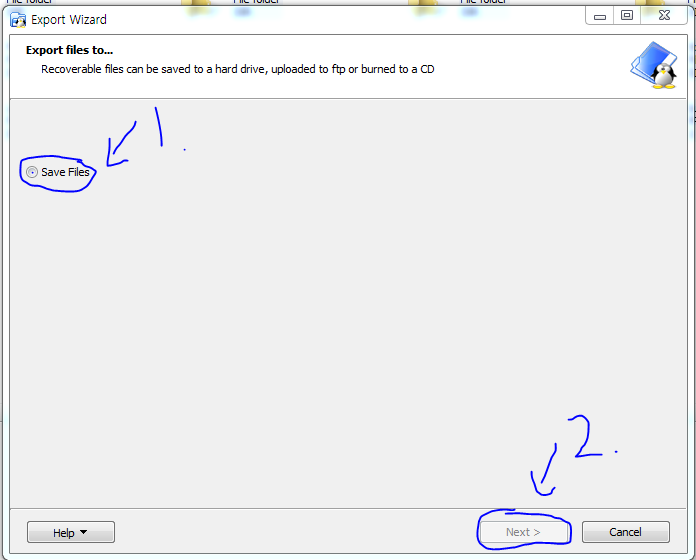This screenshot has width=696, height=560.
Task: Minimize the Export Wizard window
Action: pyautogui.click(x=600, y=16)
